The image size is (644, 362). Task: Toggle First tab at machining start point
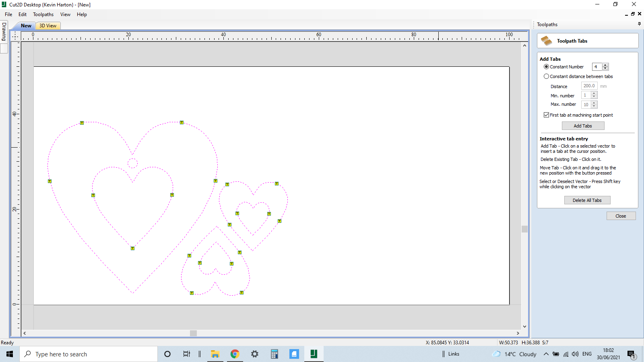[x=546, y=115]
